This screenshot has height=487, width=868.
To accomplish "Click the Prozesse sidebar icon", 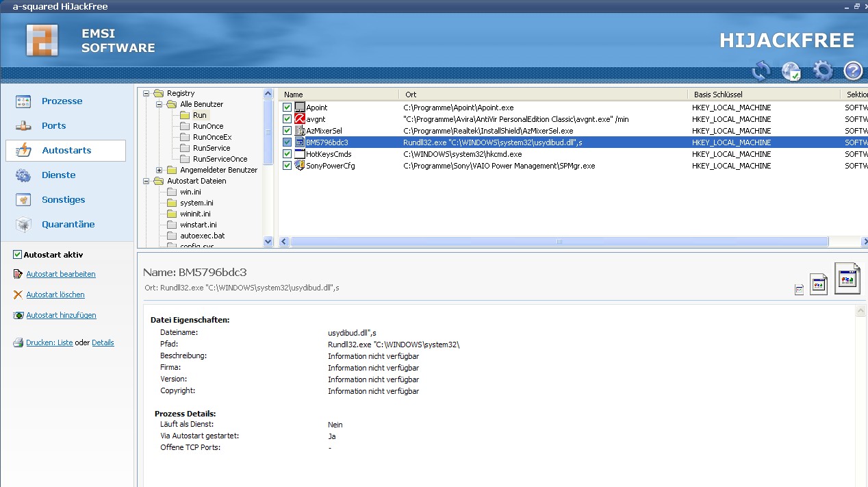I will coord(23,101).
